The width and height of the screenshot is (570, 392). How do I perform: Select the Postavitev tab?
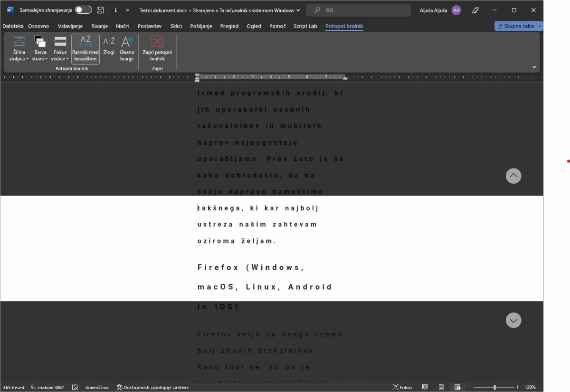150,26
